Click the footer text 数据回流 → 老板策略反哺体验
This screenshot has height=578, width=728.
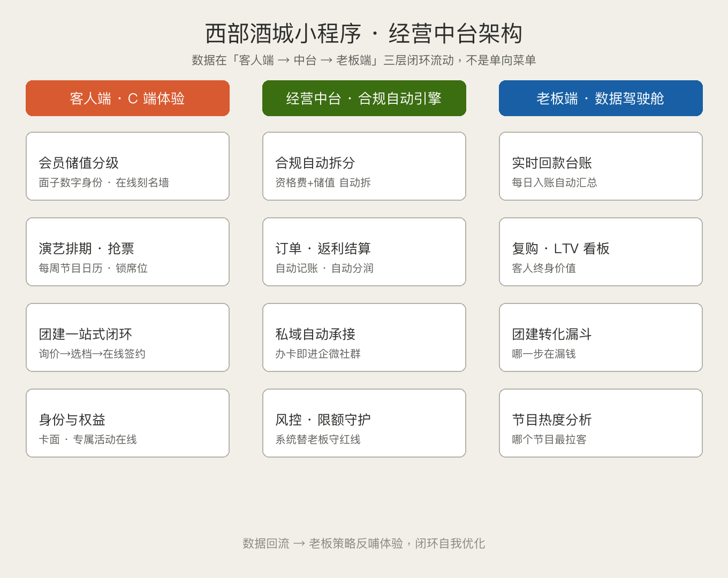click(x=364, y=543)
